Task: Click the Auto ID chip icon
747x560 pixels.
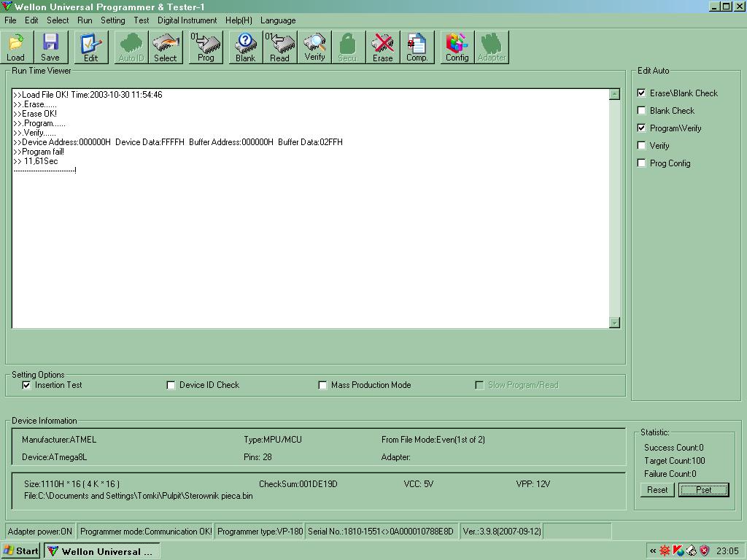Action: coord(131,47)
